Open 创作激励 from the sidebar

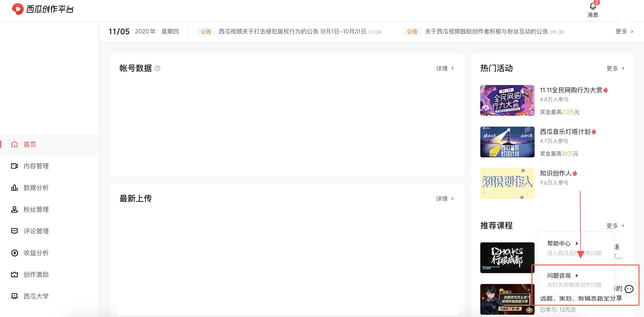click(36, 274)
